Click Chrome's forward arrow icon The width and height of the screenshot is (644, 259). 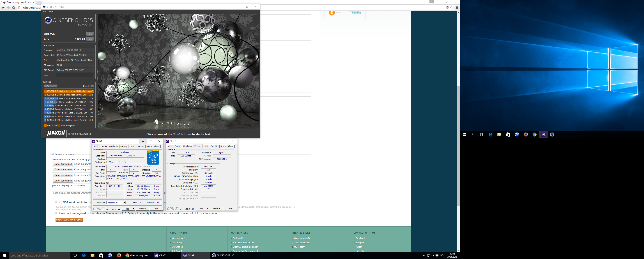coord(8,8)
